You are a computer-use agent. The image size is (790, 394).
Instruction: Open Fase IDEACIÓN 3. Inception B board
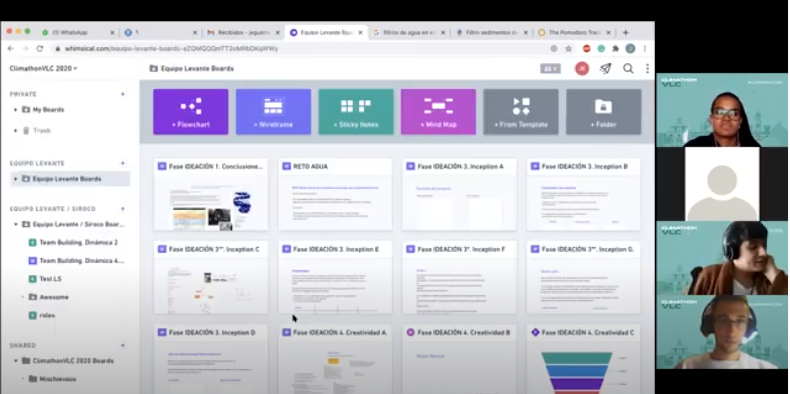(x=583, y=194)
